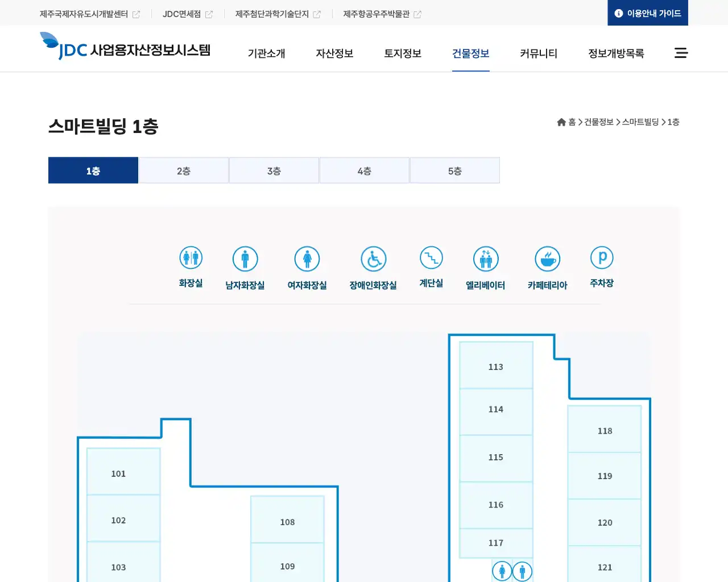Click 건물정보 in the breadcrumb

(599, 122)
